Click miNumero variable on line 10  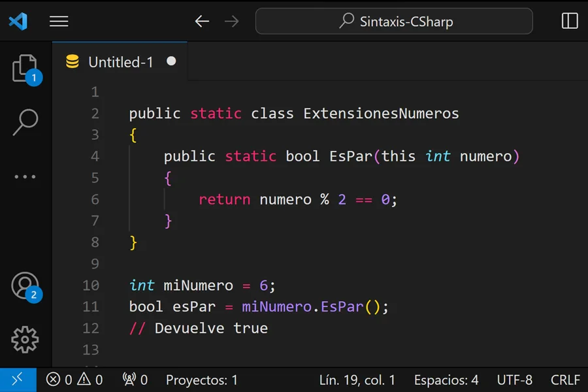[x=199, y=286]
